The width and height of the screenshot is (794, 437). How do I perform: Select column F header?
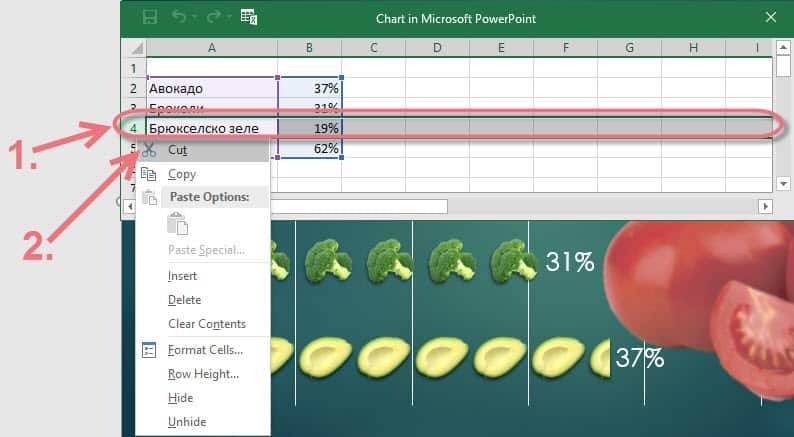(566, 48)
